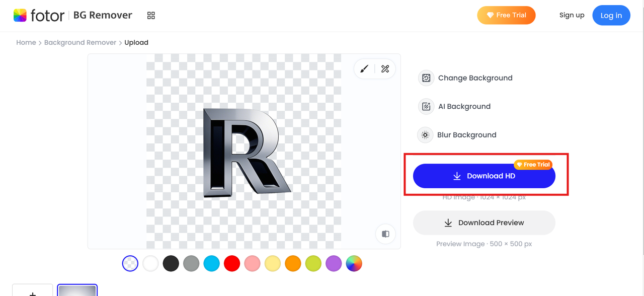This screenshot has width=644, height=296.
Task: Open the Background Remover breadcrumb
Action: pos(80,43)
